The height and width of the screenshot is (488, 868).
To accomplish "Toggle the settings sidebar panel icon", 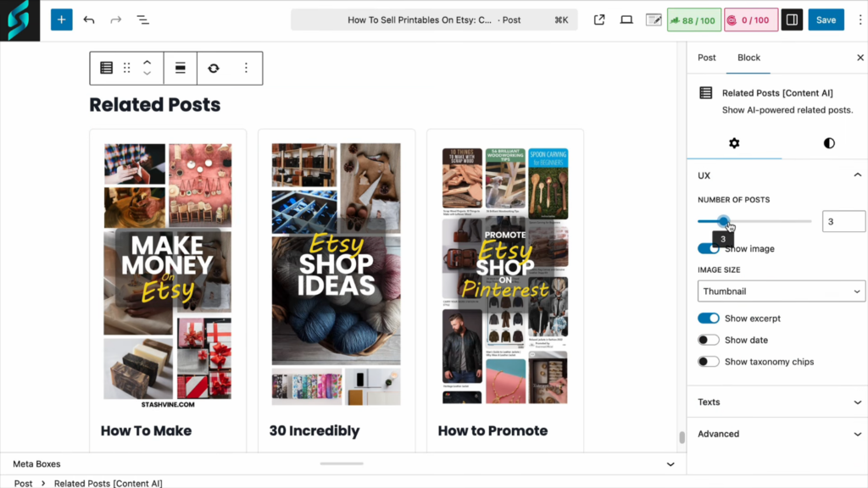I will [x=791, y=19].
